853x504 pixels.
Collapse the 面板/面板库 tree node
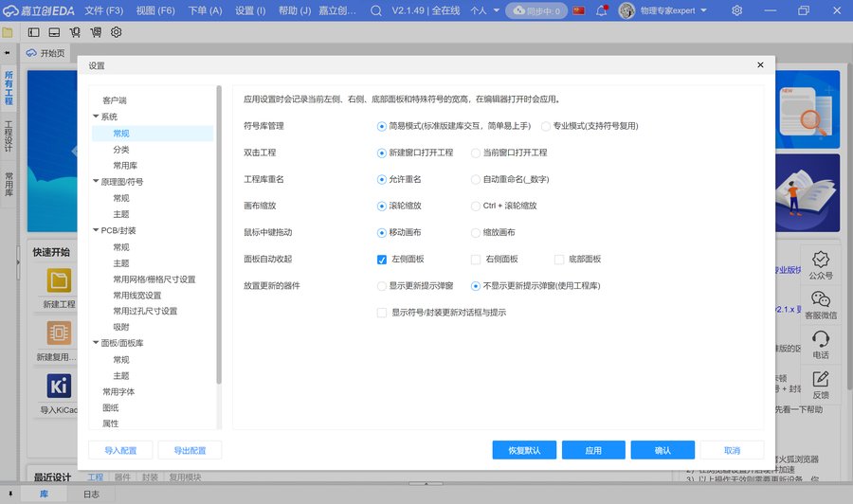point(96,343)
